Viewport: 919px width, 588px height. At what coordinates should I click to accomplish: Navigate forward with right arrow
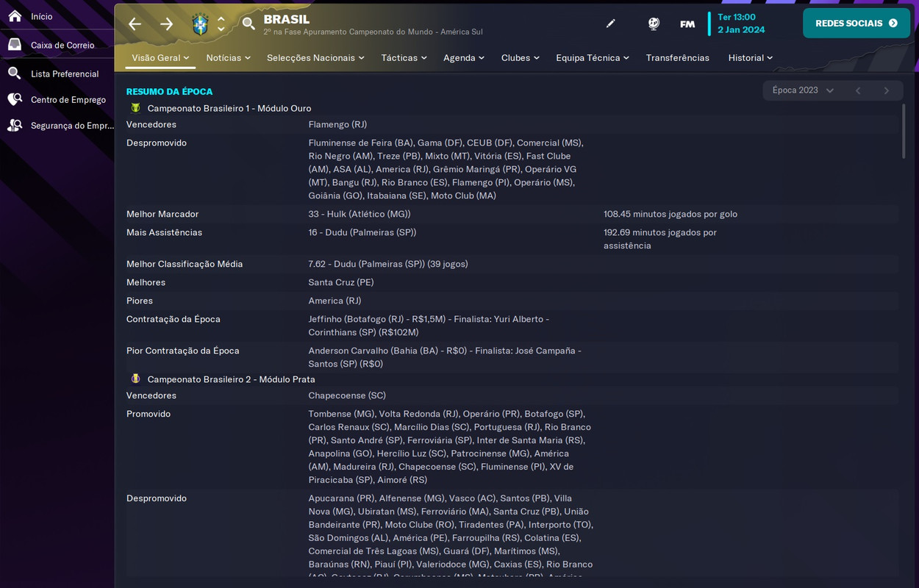167,24
